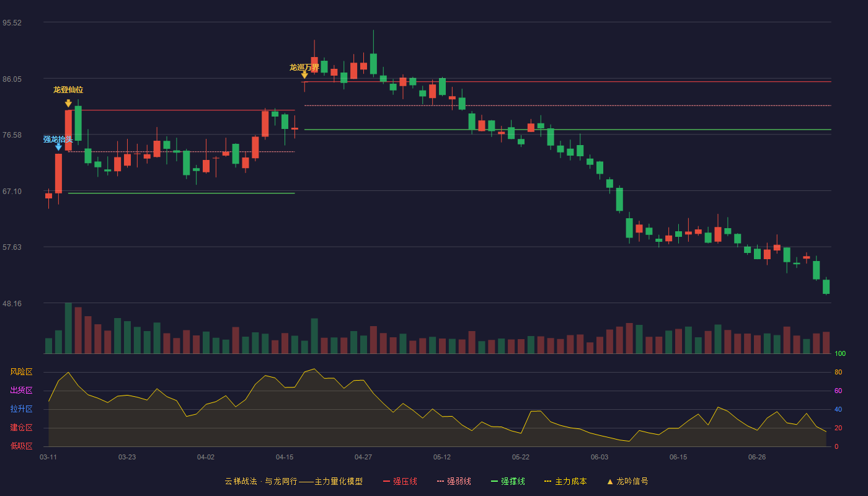868x496 pixels.
Task: Click the 风险区 zone label
Action: [21, 372]
